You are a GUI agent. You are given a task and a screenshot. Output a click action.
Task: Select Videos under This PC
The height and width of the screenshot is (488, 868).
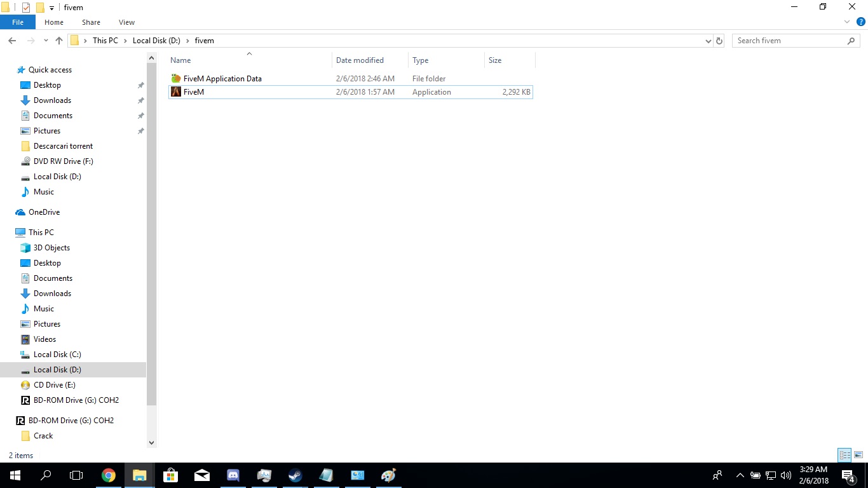[x=44, y=339]
